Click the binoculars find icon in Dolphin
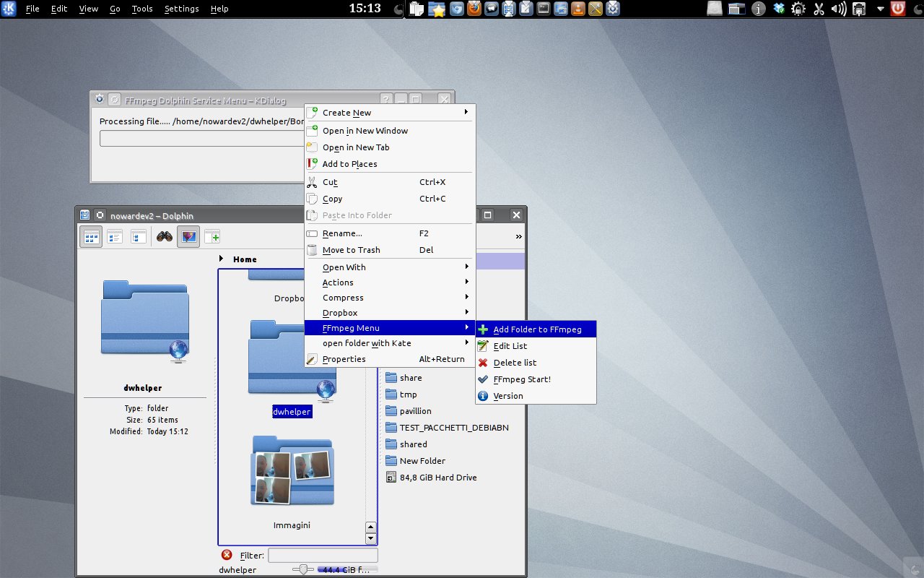 pos(164,236)
